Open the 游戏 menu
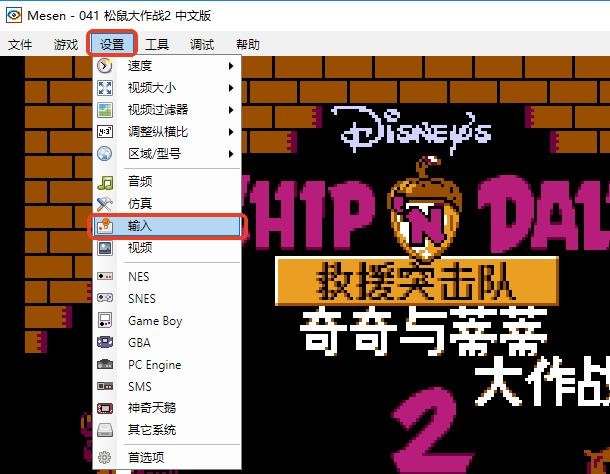610x474 pixels. (66, 44)
